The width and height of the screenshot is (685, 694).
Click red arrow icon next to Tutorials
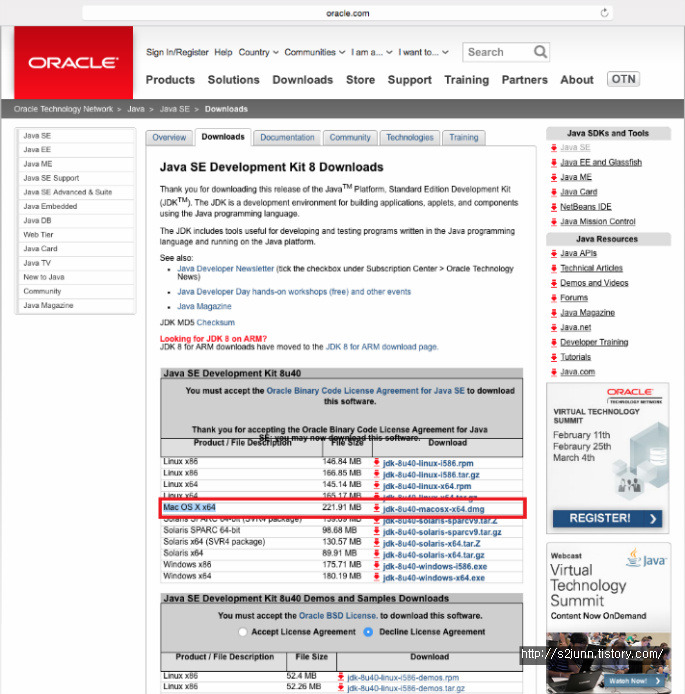554,357
